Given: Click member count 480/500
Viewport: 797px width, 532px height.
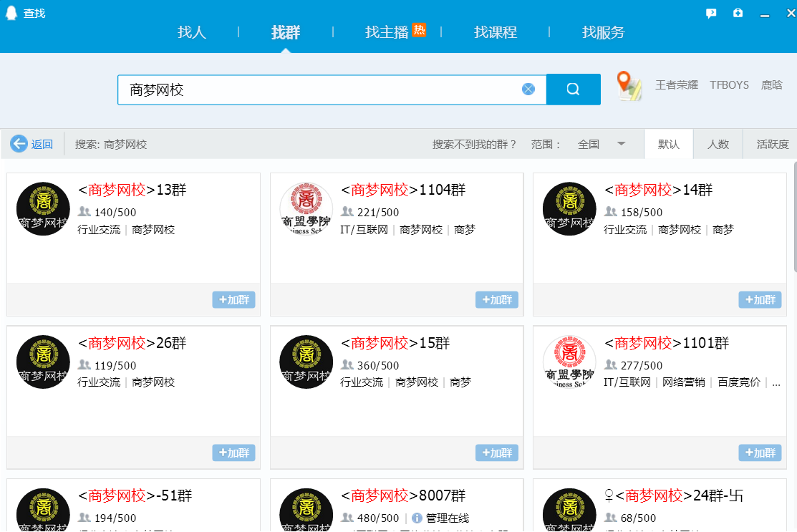Looking at the screenshot, I should [378, 518].
